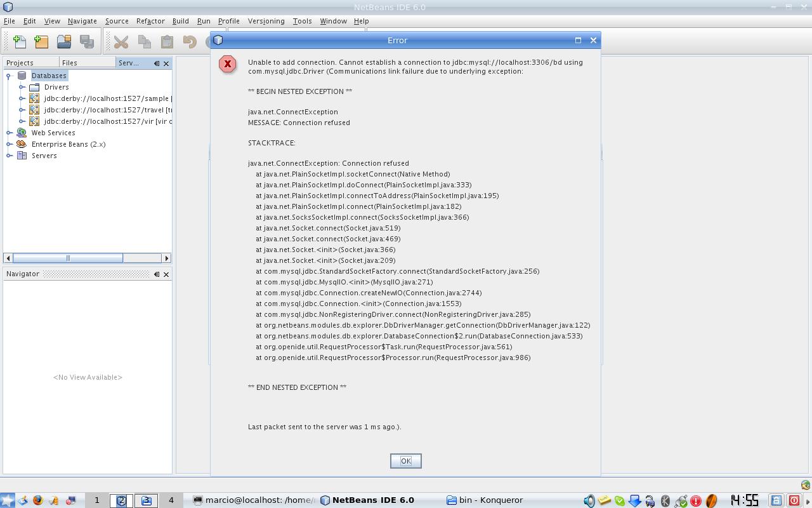The height and width of the screenshot is (508, 812).
Task: Click the Open Project toolbar icon
Action: tap(64, 42)
